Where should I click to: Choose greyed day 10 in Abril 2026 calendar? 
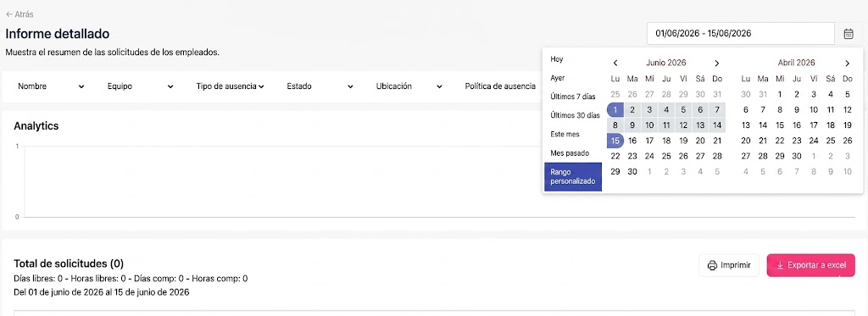(848, 172)
